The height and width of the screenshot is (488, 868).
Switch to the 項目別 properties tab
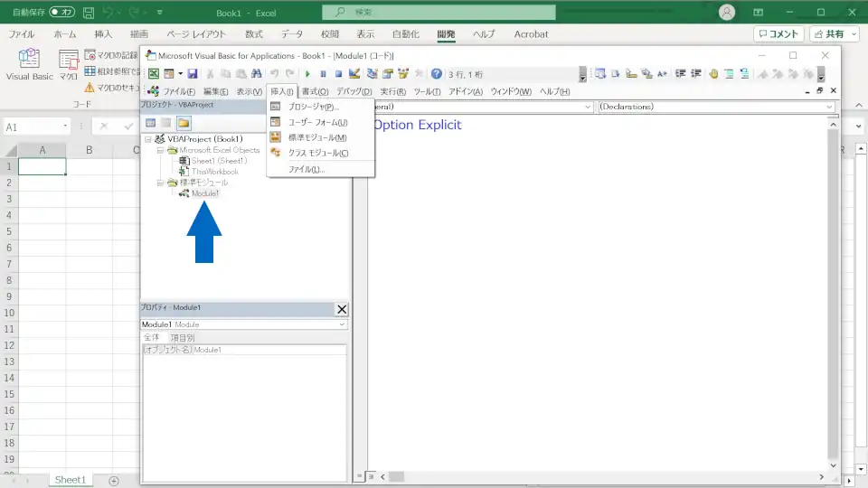(x=183, y=338)
